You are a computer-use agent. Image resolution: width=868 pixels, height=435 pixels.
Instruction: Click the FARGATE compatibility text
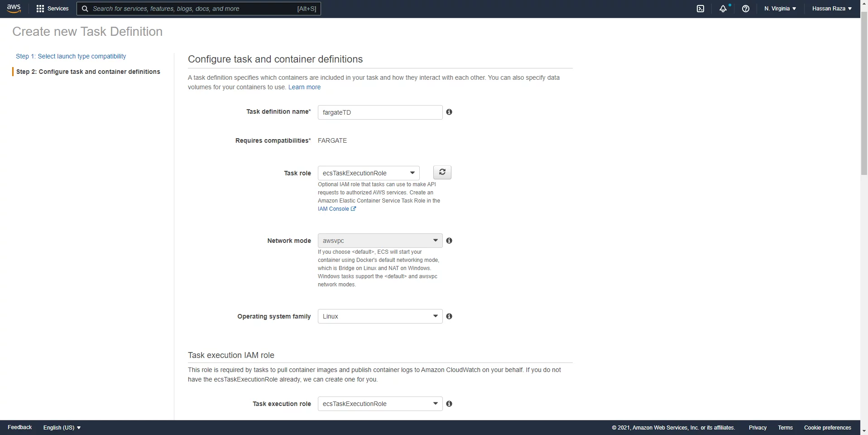(x=332, y=140)
